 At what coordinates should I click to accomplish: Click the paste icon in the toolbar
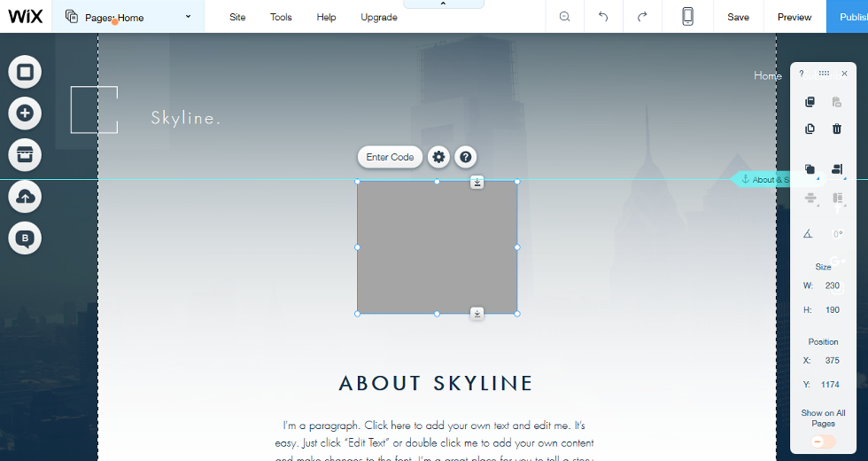[837, 102]
